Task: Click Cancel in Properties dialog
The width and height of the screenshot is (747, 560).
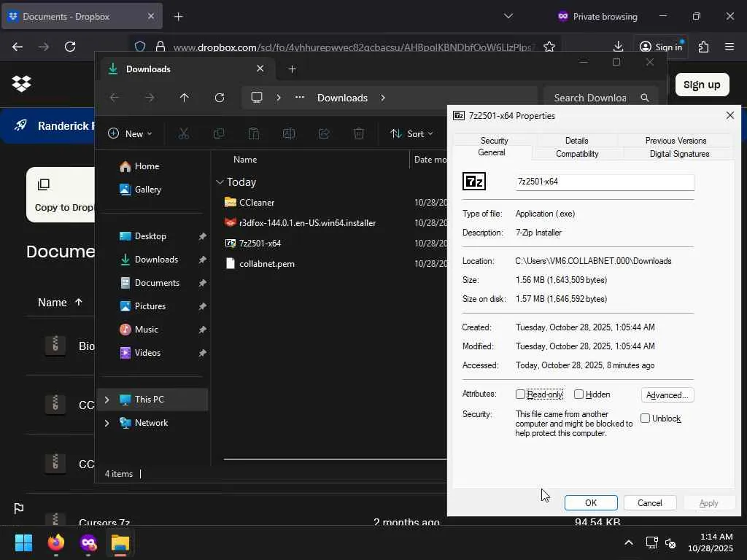Action: pyautogui.click(x=650, y=503)
